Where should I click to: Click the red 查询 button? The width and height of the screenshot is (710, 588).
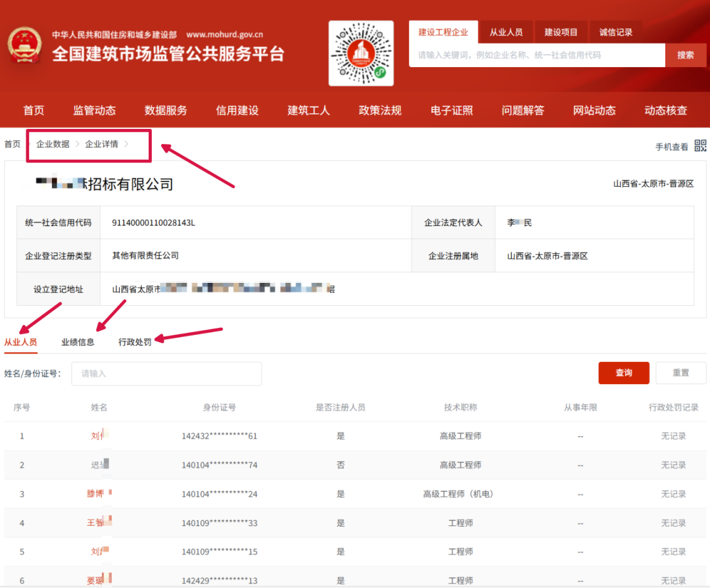coord(623,373)
